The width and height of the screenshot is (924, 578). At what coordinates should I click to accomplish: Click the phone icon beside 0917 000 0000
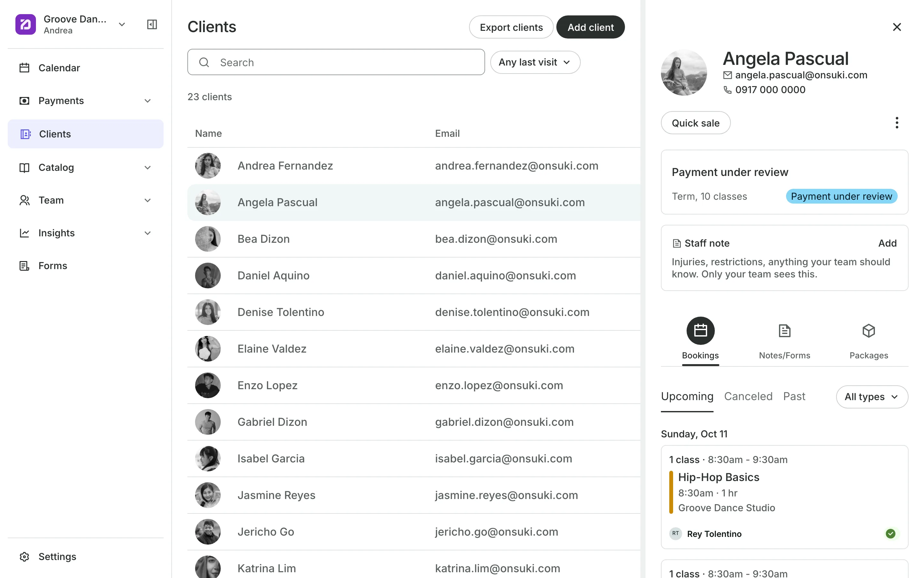click(727, 90)
